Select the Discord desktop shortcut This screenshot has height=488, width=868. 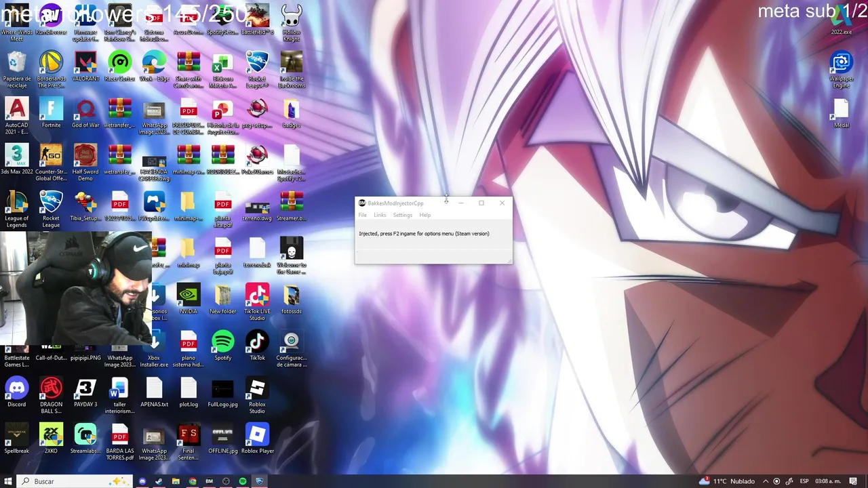(17, 392)
